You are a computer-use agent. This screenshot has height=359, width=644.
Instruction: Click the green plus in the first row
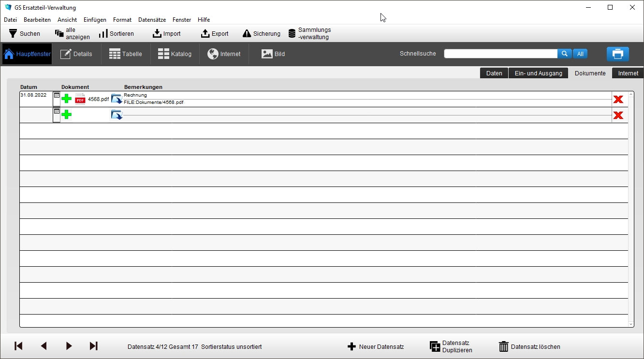[x=67, y=99]
